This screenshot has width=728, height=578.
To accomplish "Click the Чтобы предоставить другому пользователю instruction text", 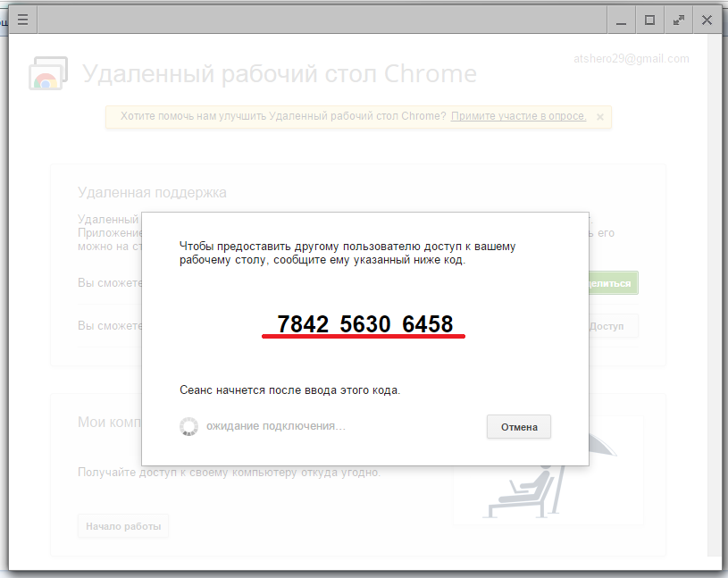I will click(347, 253).
